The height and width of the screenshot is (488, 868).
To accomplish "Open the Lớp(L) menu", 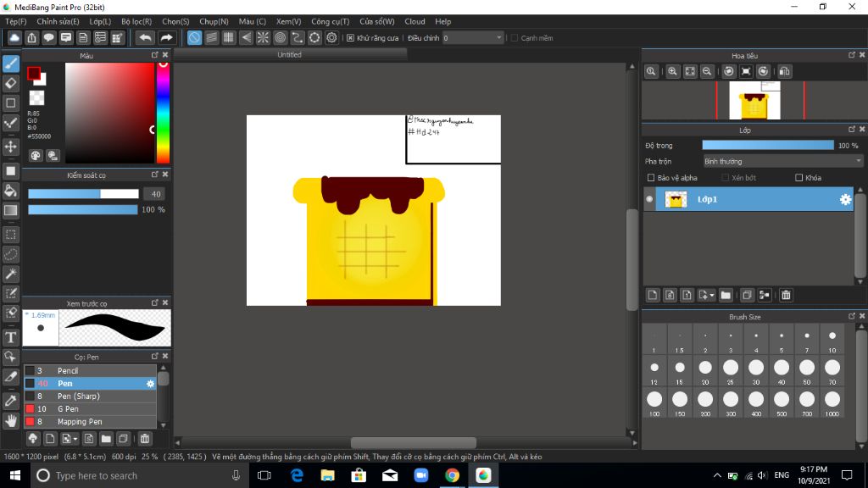I will pos(100,21).
